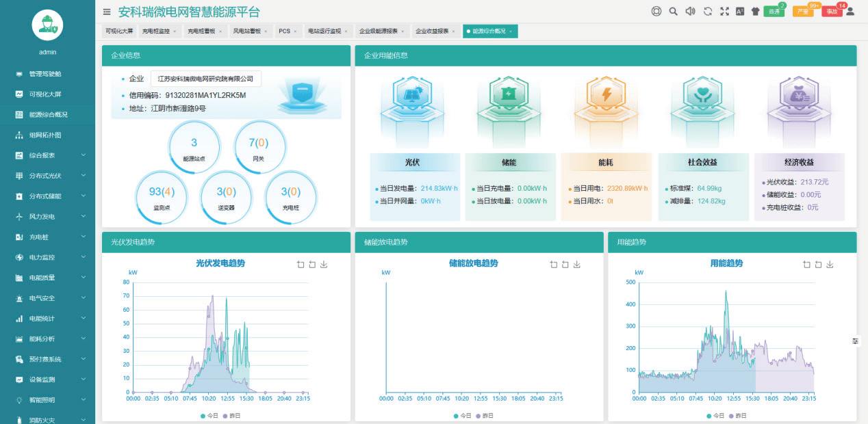Download the 光伏发电趋势 chart as image
868x424 pixels.
(324, 264)
